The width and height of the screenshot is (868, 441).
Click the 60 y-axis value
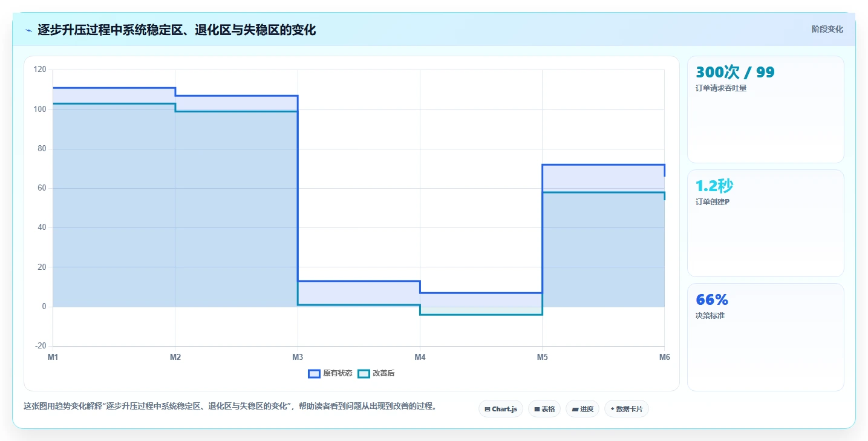tap(42, 188)
